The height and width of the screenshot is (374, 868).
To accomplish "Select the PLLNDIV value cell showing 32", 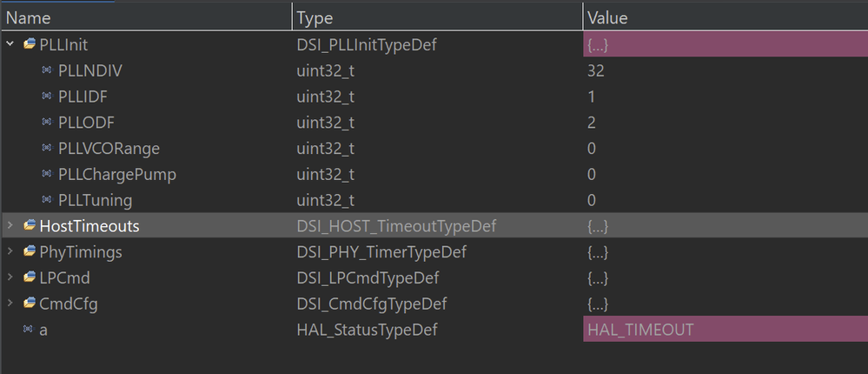I will pos(596,70).
